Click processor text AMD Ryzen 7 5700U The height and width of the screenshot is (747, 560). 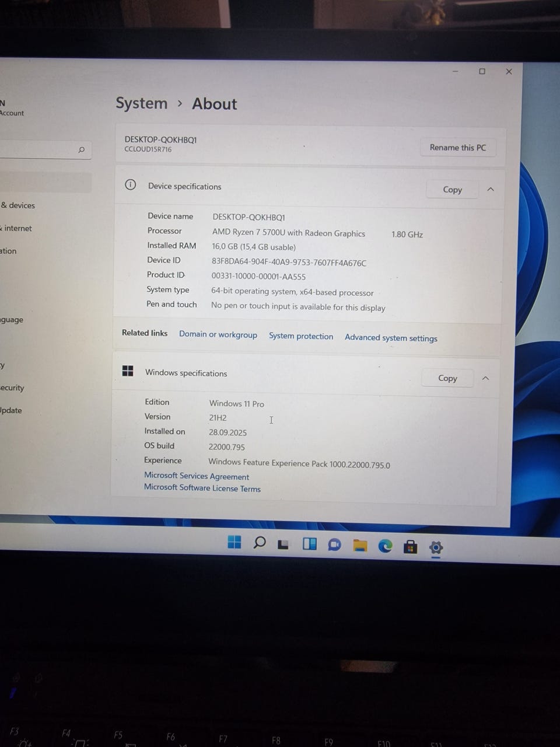click(x=289, y=233)
